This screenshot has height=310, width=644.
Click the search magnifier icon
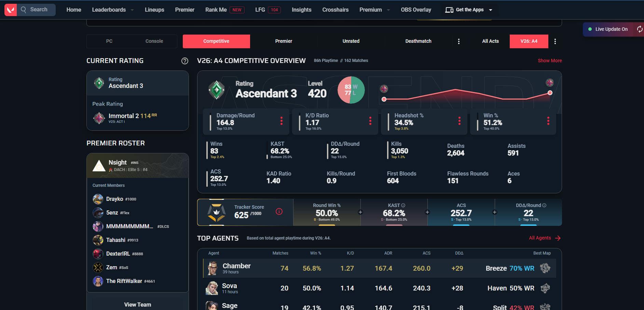coord(24,10)
